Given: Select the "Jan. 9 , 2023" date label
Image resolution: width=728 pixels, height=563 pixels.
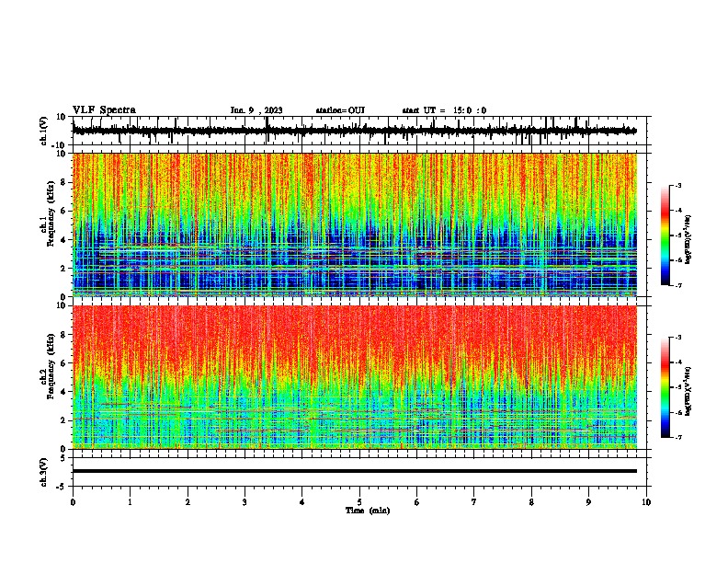Looking at the screenshot, I should click(256, 110).
